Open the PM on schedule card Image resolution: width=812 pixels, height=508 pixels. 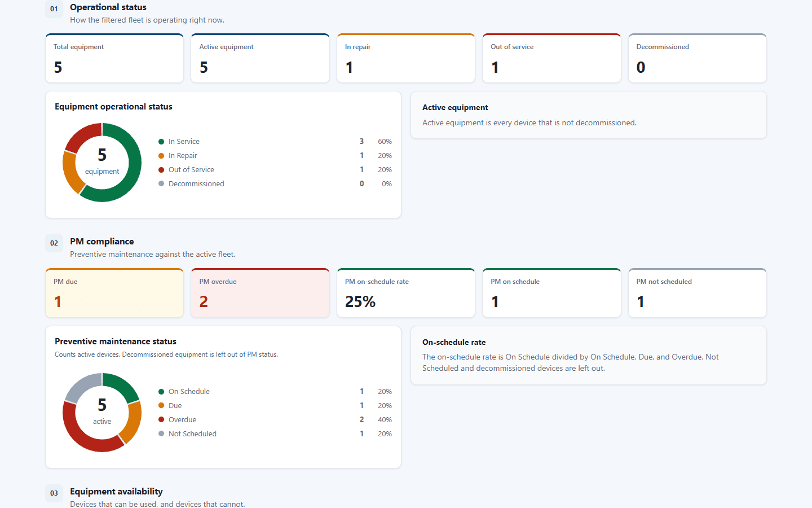551,293
